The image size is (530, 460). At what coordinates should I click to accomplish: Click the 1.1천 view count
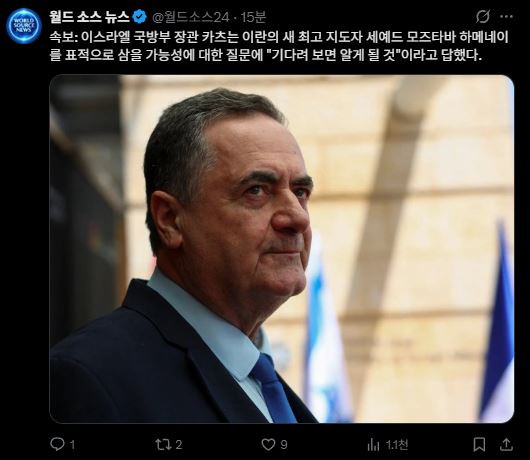click(x=397, y=444)
